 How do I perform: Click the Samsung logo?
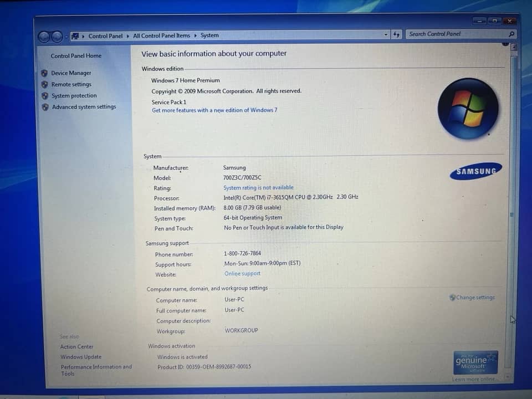[x=476, y=171]
